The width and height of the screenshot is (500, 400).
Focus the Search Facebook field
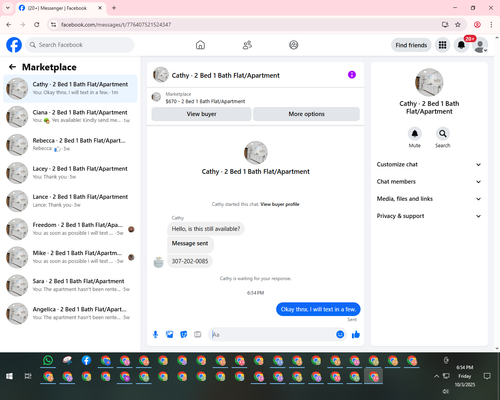click(80, 45)
